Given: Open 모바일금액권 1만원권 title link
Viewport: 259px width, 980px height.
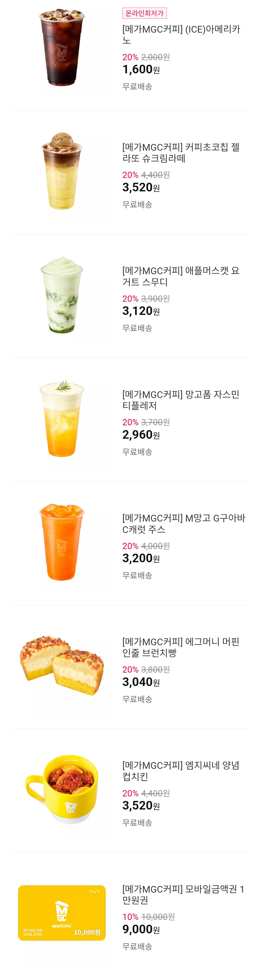Looking at the screenshot, I should click(x=183, y=894).
